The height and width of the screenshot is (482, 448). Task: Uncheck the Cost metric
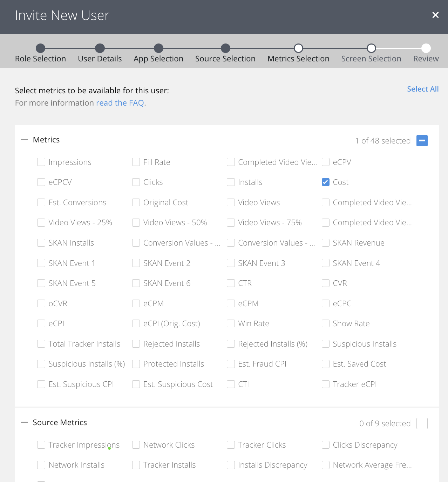(326, 182)
